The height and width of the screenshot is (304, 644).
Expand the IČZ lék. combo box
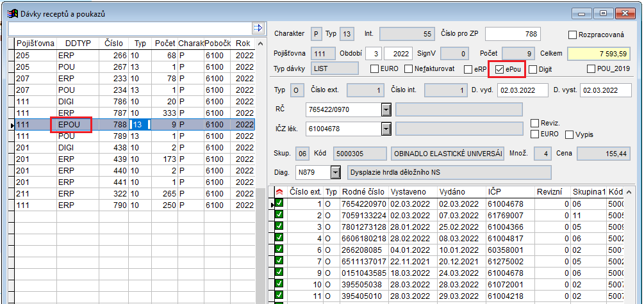pyautogui.click(x=386, y=129)
